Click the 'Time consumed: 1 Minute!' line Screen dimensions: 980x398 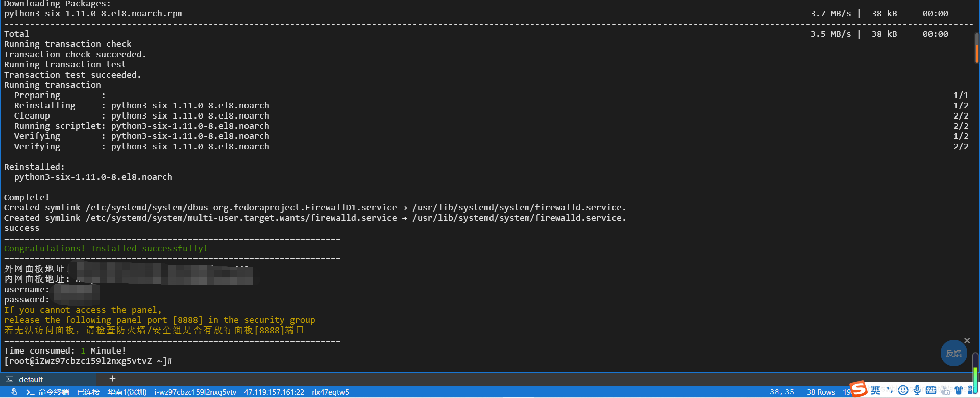pyautogui.click(x=65, y=350)
